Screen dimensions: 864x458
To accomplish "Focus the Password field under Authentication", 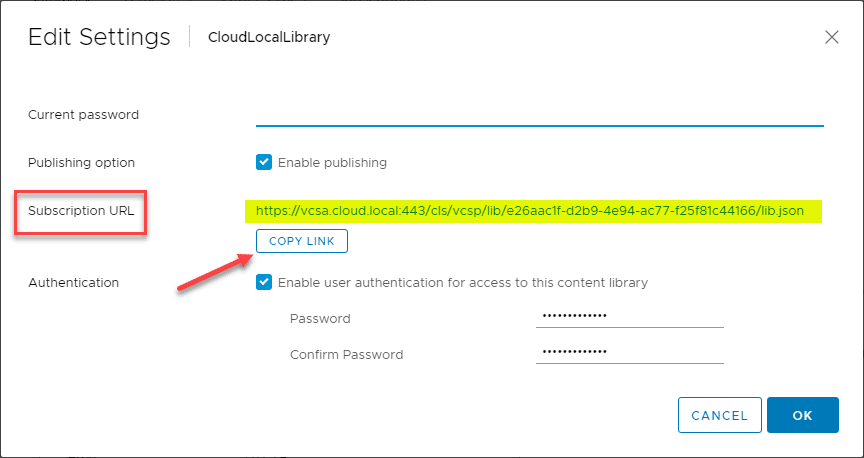I will coord(629,318).
